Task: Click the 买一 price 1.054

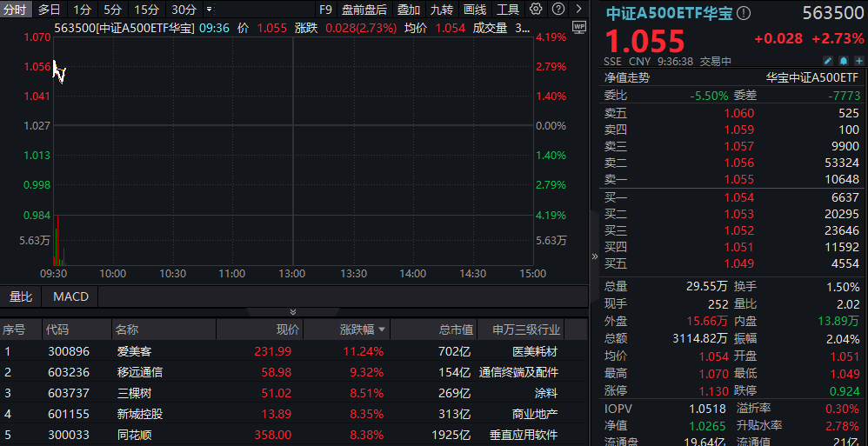Action: pos(739,197)
